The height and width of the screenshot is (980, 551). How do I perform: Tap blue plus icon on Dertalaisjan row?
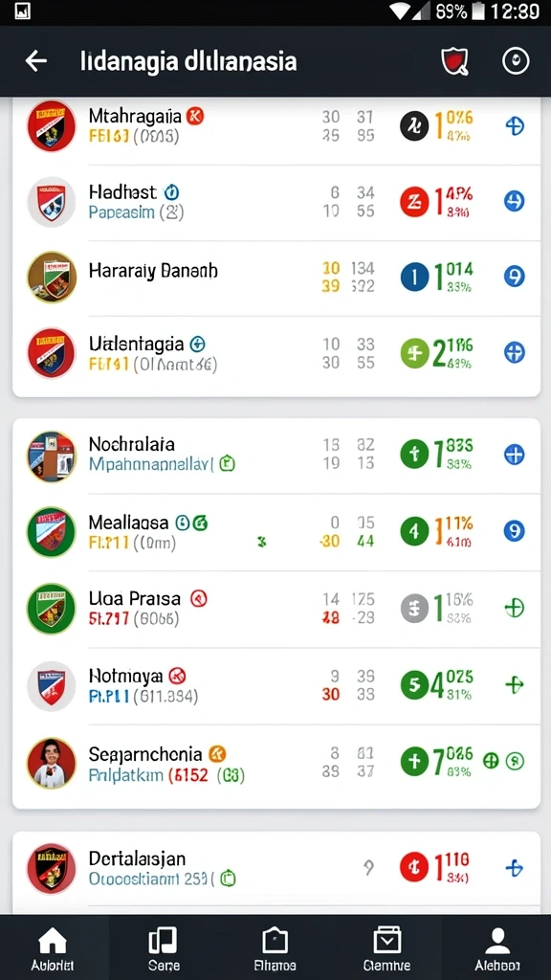click(514, 868)
